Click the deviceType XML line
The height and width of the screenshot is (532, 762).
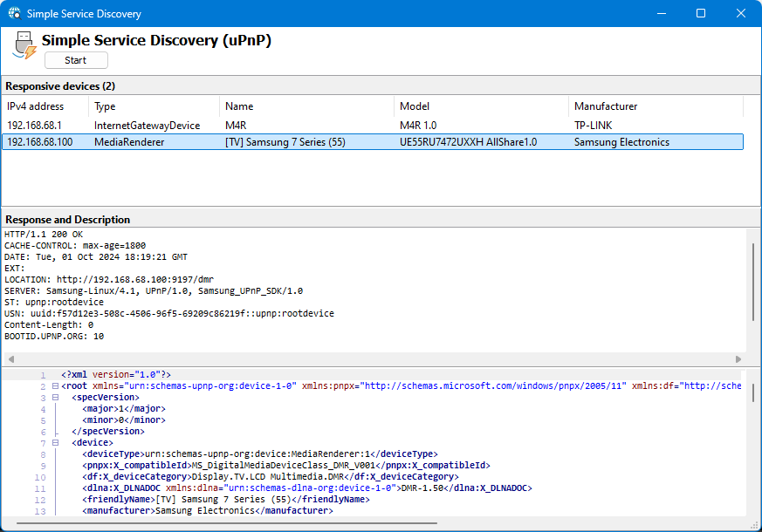(260, 454)
